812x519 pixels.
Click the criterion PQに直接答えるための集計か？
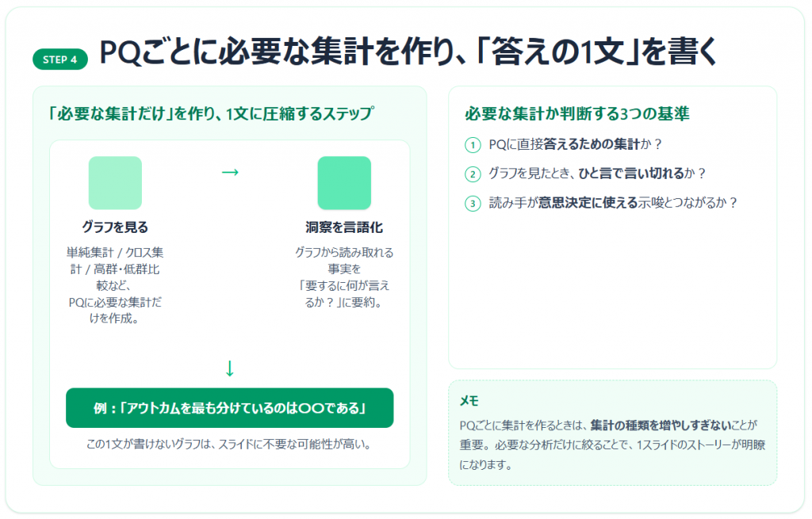[575, 144]
